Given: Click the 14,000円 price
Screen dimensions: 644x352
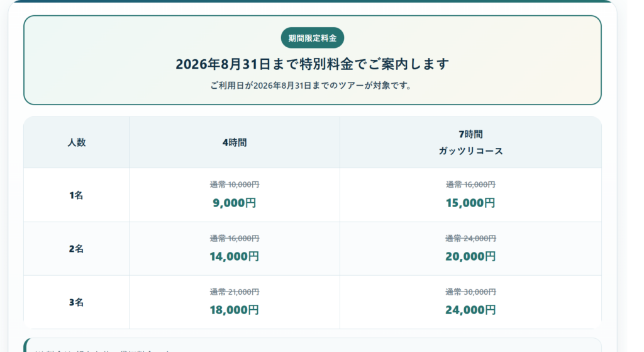Looking at the screenshot, I should (x=235, y=256).
